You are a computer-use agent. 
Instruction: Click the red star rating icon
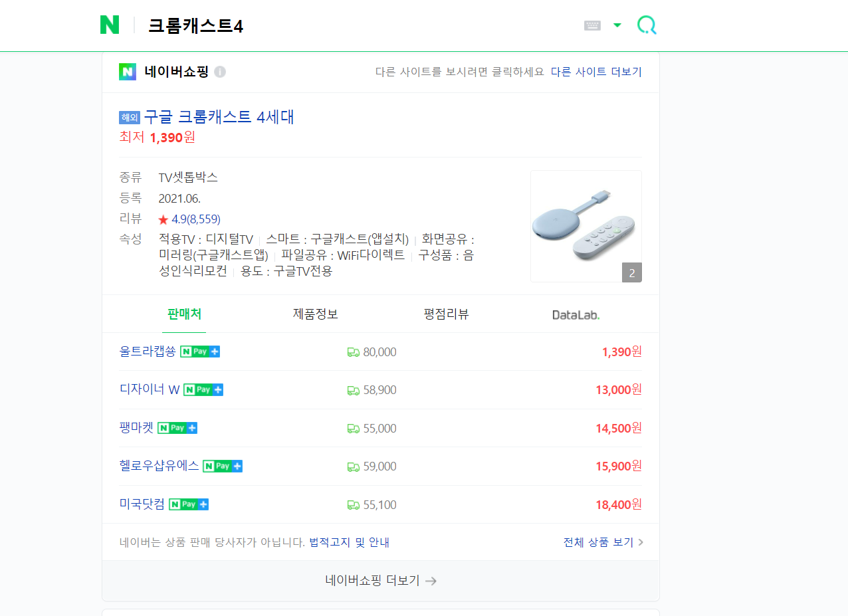click(163, 219)
